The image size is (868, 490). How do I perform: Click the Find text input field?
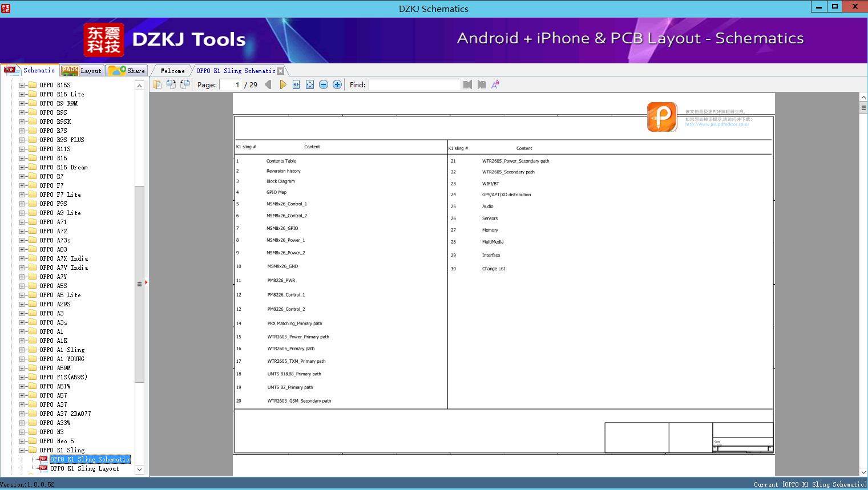[x=414, y=84]
